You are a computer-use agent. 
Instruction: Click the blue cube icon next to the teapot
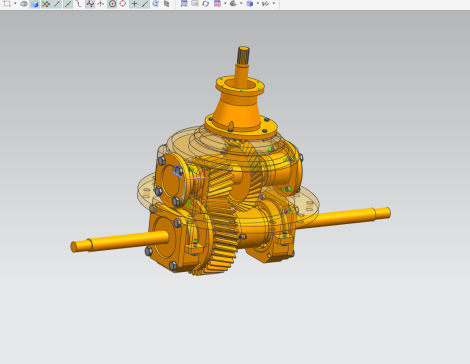[x=250, y=4]
